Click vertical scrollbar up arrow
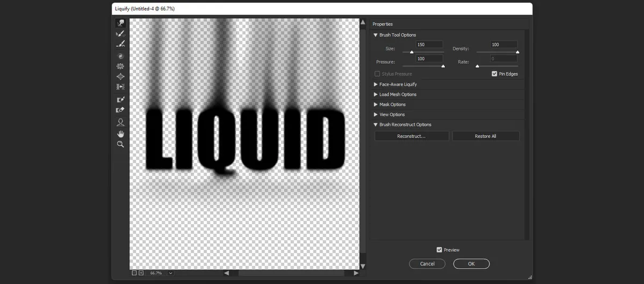 [363, 23]
